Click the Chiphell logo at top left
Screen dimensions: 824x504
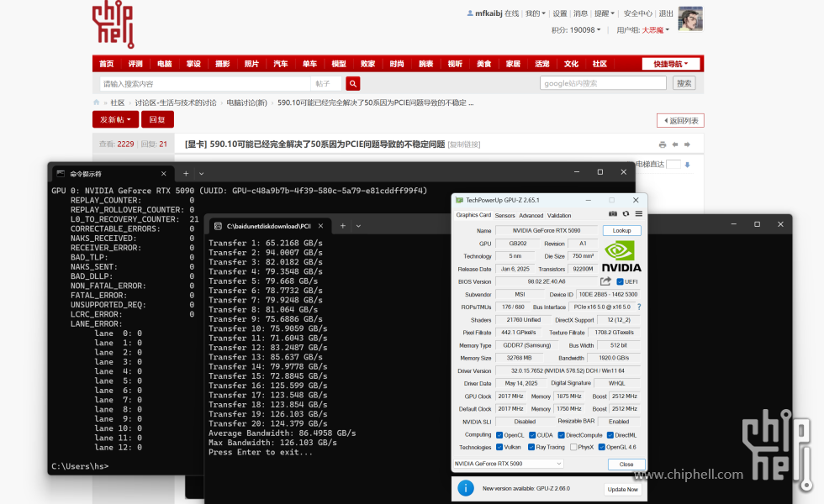pyautogui.click(x=113, y=25)
